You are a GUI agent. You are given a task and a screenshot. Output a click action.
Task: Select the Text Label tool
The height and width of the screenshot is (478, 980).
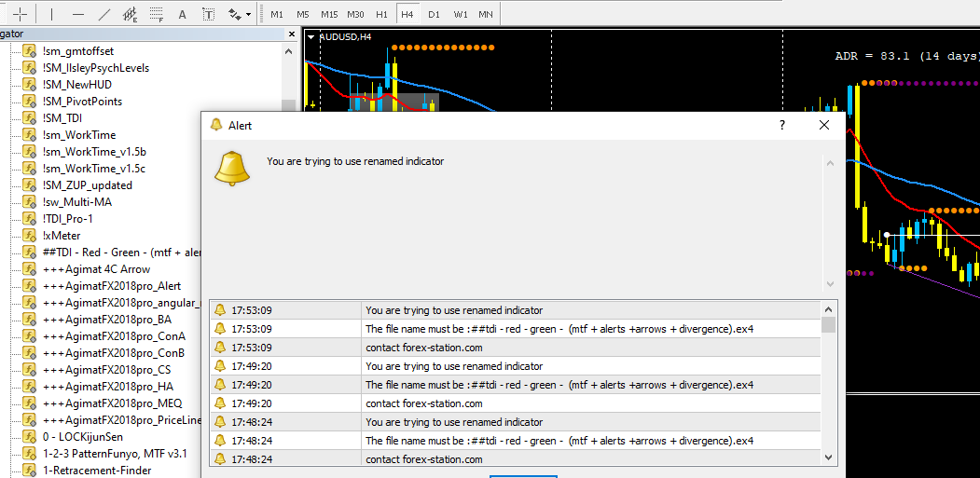[209, 13]
